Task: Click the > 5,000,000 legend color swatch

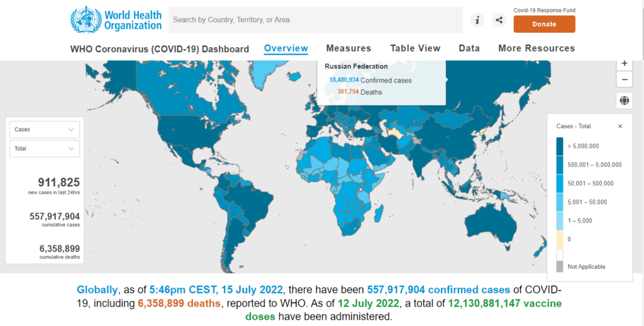Action: tap(560, 146)
